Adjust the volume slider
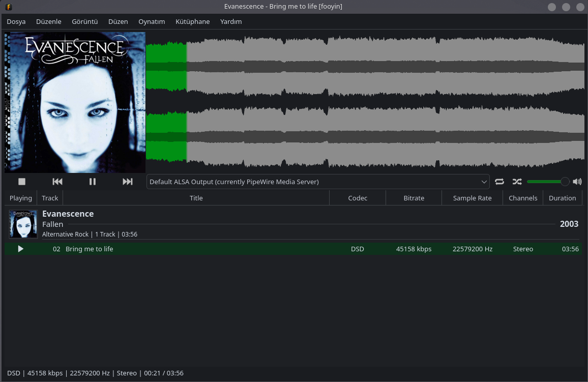588x382 pixels. pos(548,182)
